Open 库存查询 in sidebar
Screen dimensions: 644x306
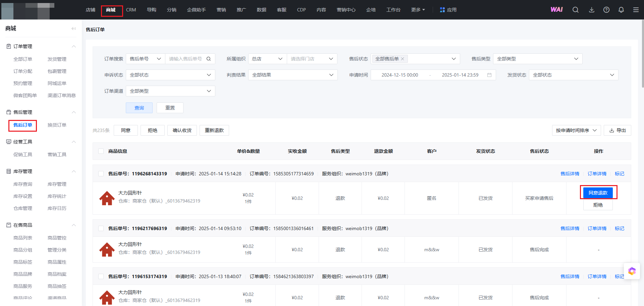coord(23,184)
